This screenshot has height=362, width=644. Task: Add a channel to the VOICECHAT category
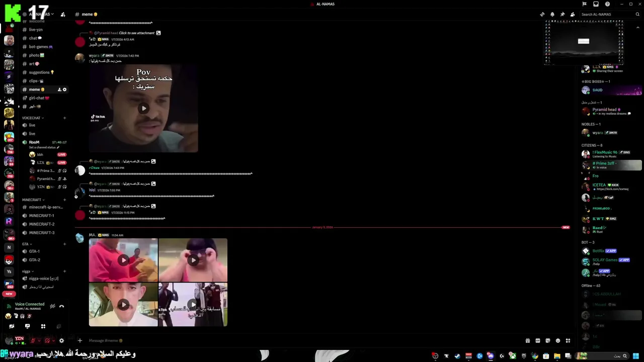pyautogui.click(x=64, y=118)
